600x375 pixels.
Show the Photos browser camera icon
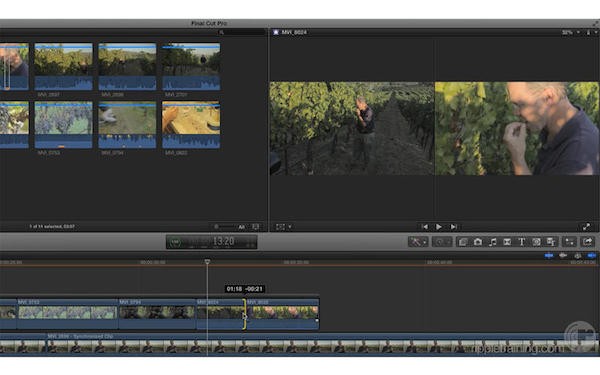(x=478, y=242)
